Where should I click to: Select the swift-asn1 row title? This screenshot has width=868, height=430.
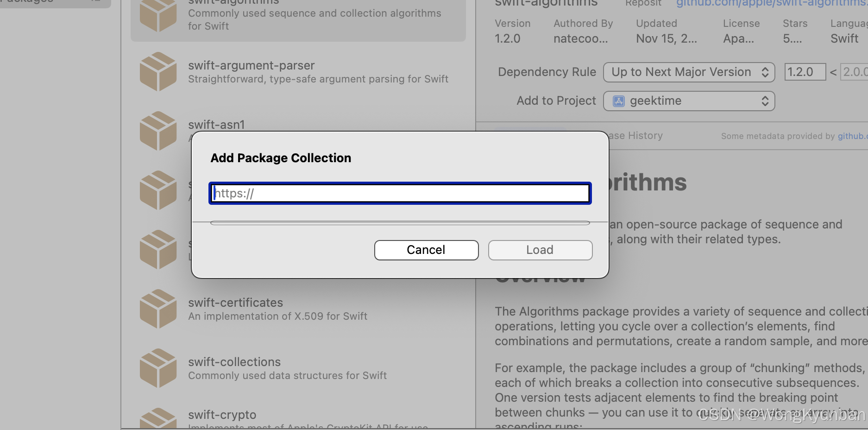coord(216,125)
